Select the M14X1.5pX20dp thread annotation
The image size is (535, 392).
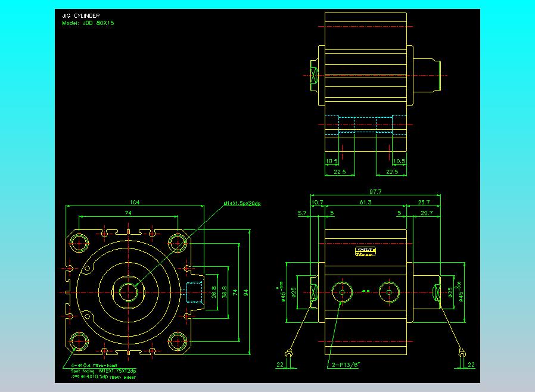tap(242, 204)
